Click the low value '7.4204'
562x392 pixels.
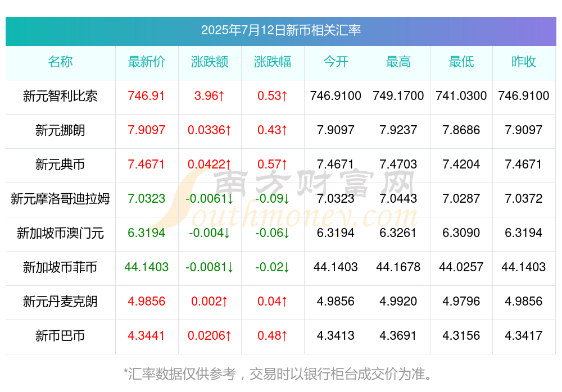click(x=461, y=164)
